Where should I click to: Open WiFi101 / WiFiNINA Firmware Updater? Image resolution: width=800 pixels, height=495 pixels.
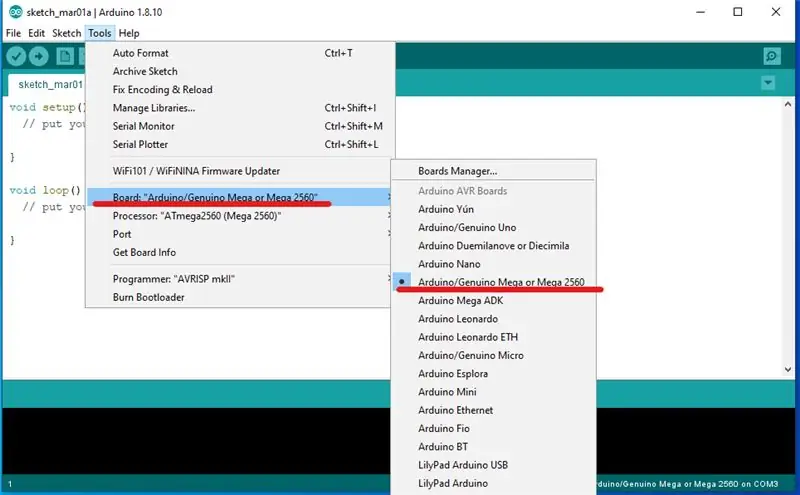point(240,171)
